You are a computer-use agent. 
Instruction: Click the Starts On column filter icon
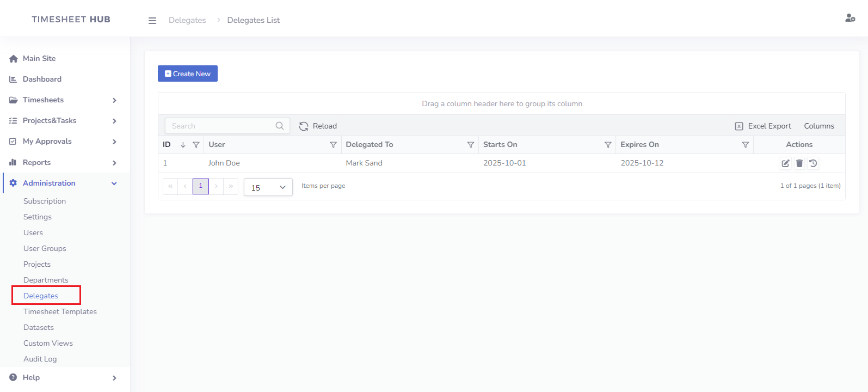pyautogui.click(x=608, y=145)
